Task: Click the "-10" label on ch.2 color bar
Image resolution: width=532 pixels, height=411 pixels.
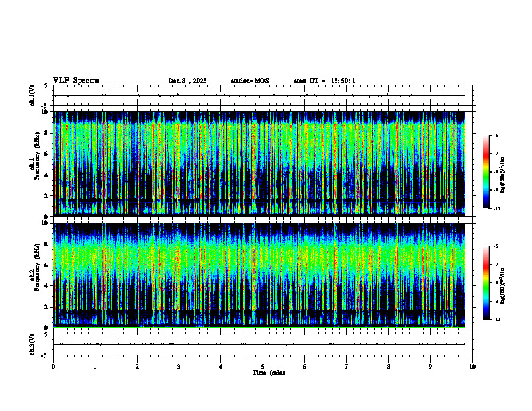Action: point(496,320)
